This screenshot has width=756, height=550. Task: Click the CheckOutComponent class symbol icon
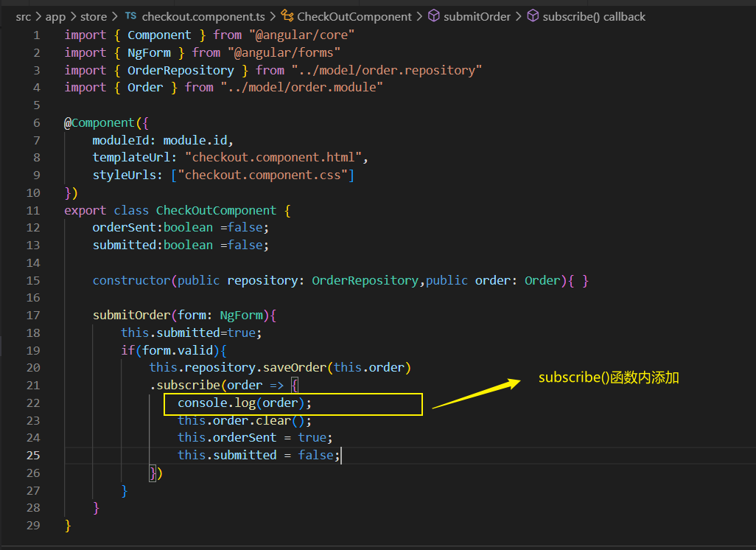[287, 16]
